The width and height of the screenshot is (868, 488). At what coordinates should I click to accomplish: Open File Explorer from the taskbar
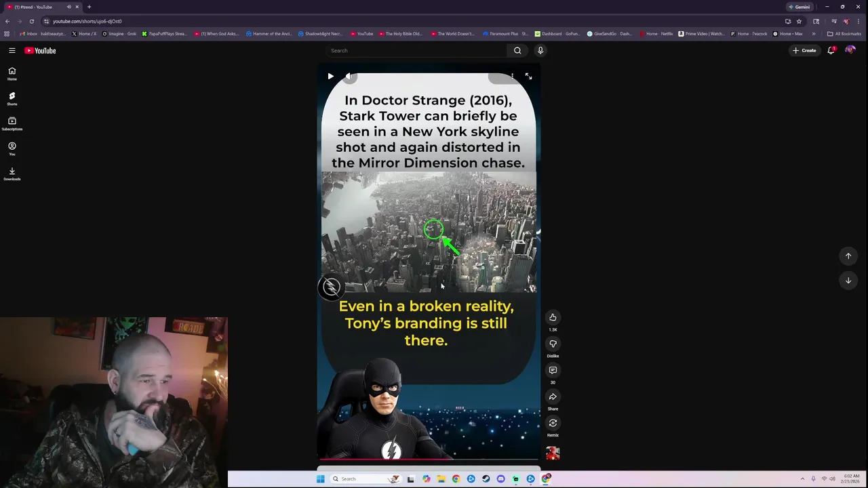coord(441,479)
